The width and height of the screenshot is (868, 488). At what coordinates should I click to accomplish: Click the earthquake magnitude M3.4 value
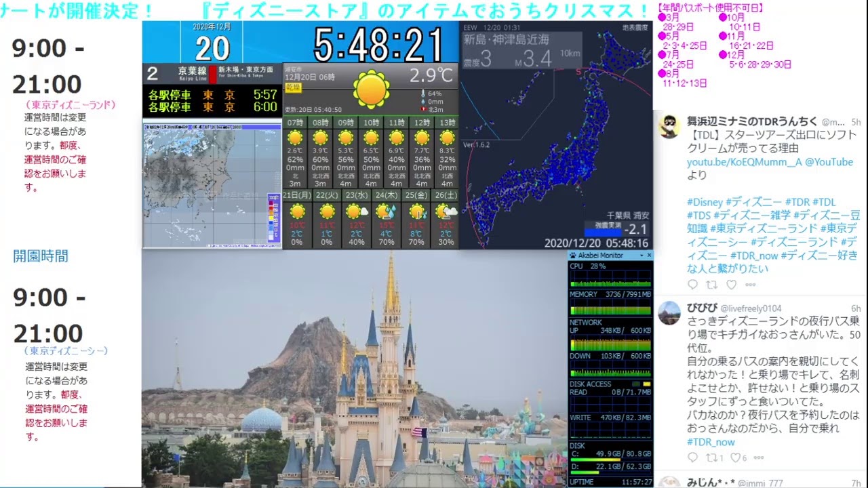(x=533, y=60)
